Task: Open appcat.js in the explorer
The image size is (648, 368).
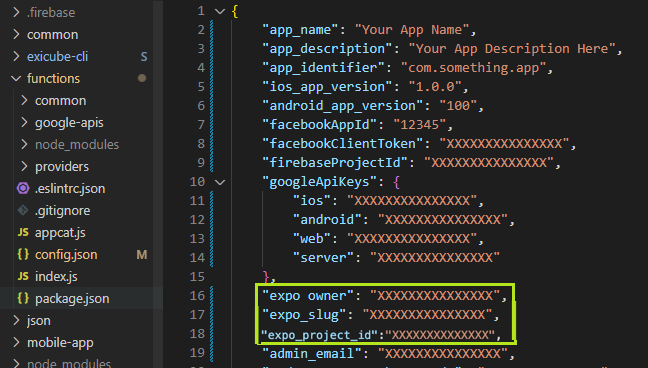Action: tap(60, 233)
